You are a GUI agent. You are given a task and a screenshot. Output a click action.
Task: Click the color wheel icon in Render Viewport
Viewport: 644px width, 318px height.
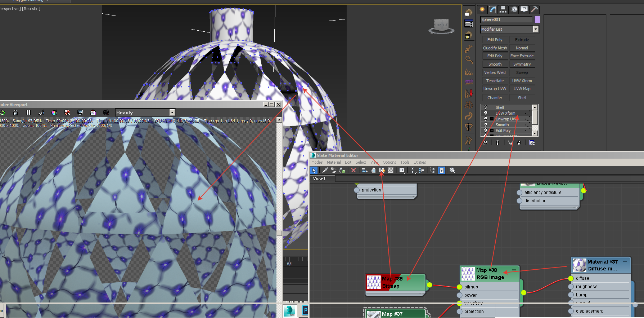click(54, 113)
